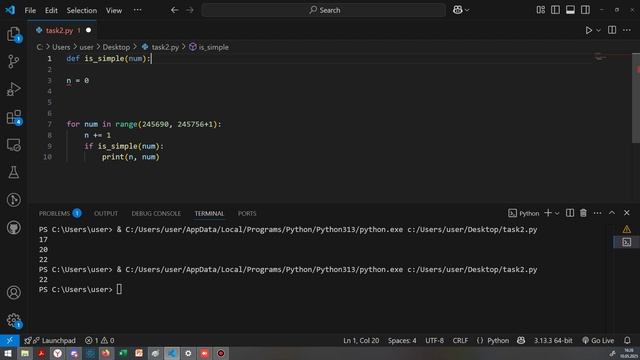Viewport: 640px width, 360px height.
Task: Toggle the Primary Side Bar
Action: pos(555,10)
